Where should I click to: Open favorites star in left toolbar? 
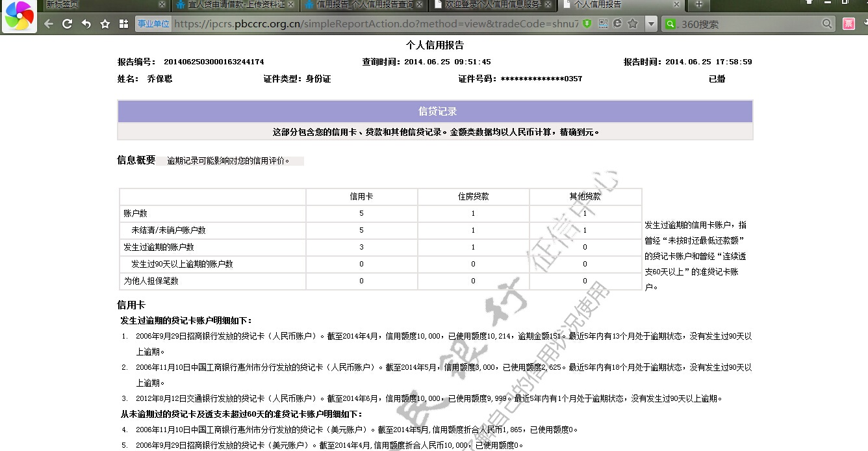(x=105, y=24)
